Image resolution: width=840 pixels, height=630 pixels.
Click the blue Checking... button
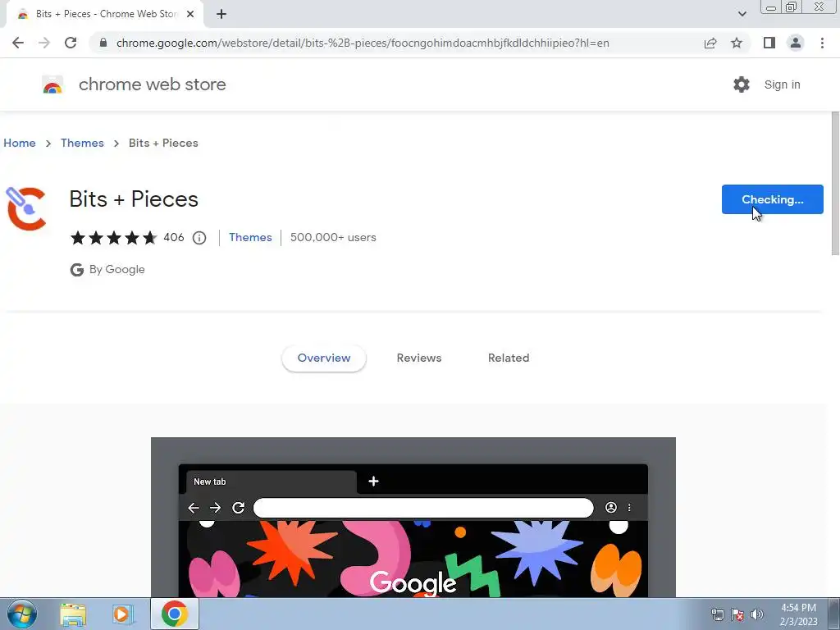772,199
